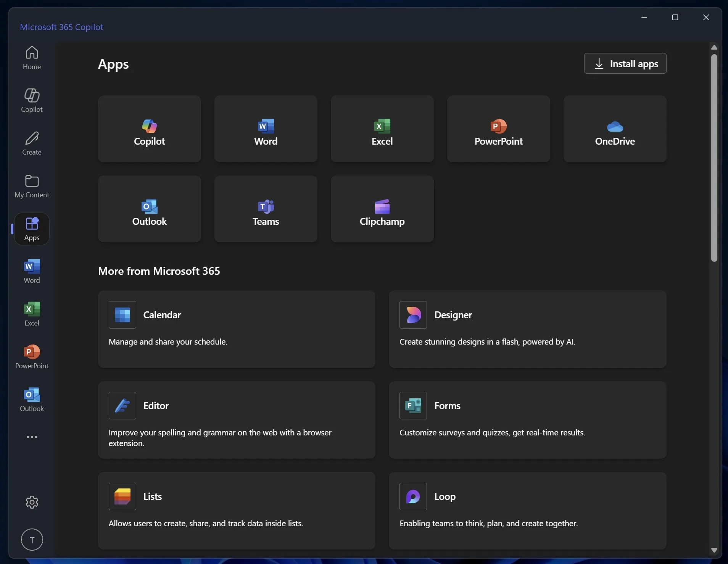Open My Content in the sidebar
Viewport: 728px width, 564px height.
32,185
